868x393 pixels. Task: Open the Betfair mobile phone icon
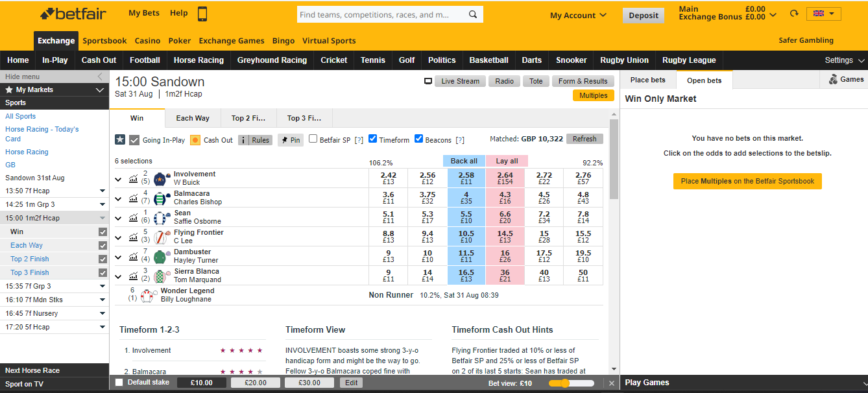coord(202,14)
